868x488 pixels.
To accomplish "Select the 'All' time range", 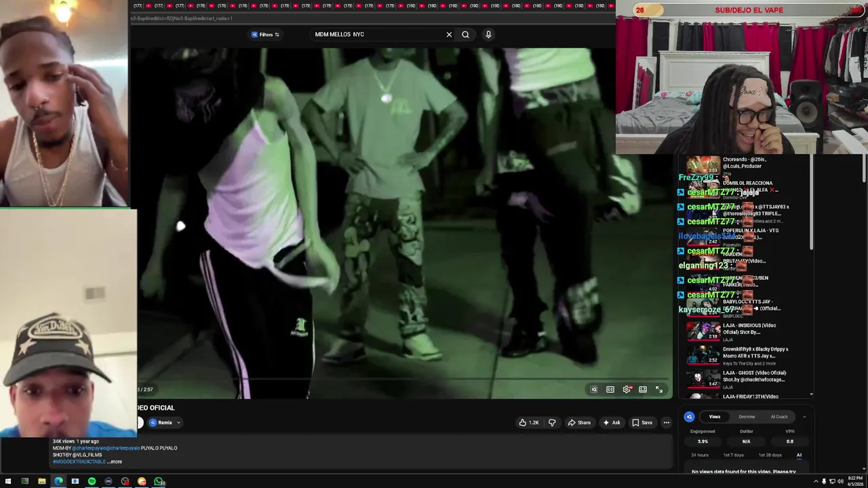I will [x=799, y=455].
